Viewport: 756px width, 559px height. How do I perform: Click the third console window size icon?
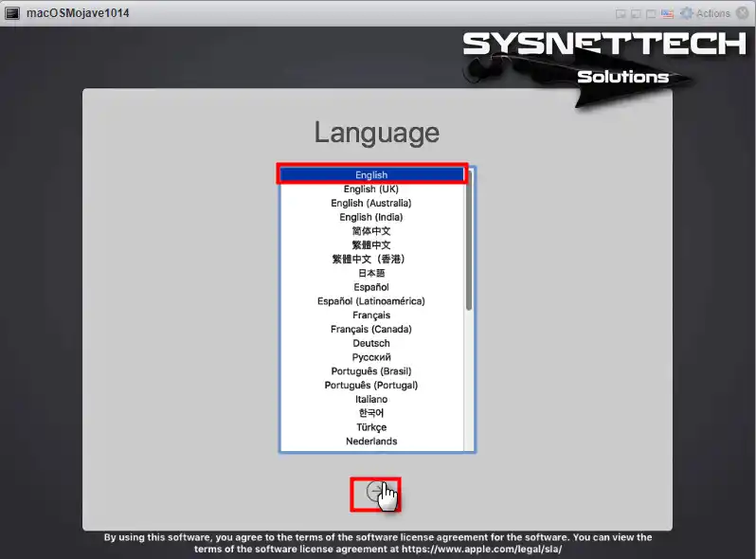(652, 13)
